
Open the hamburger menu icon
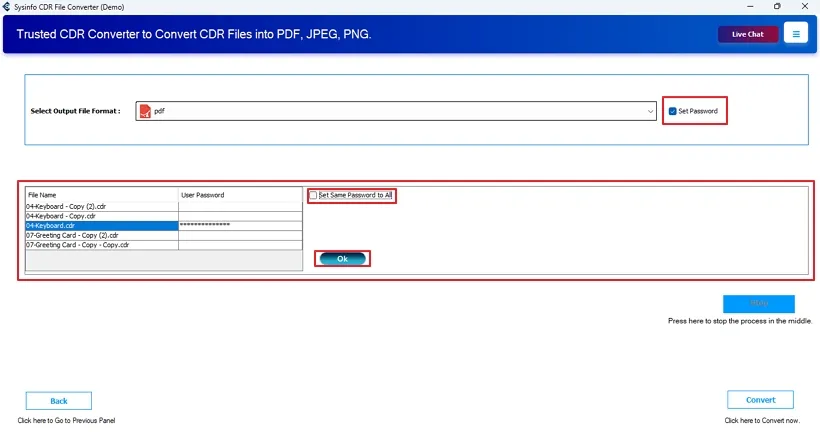[796, 34]
